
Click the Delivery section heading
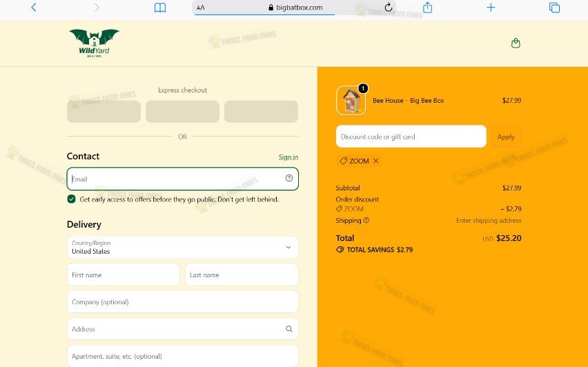tap(84, 225)
